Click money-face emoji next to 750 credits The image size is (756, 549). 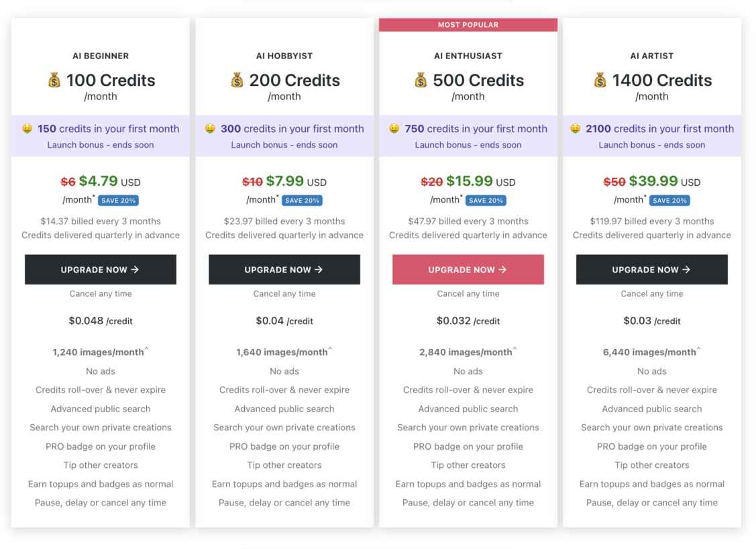(394, 128)
